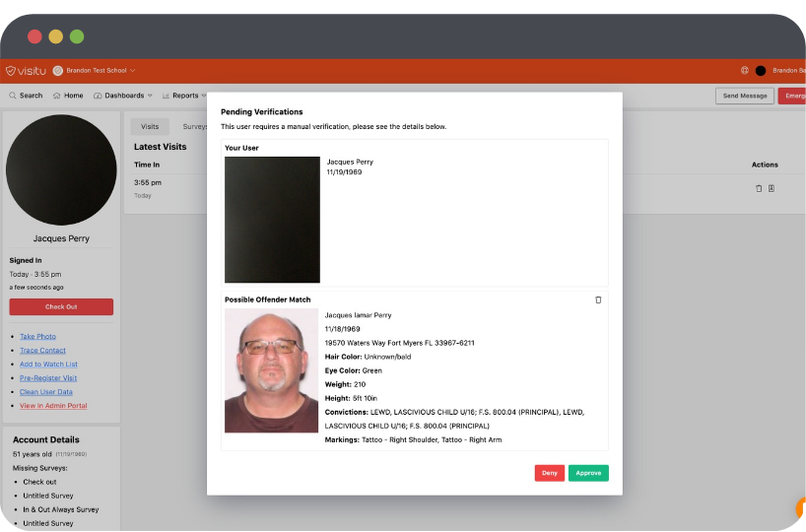Screen dimensions: 806x532
Task: Open the Add to Watch List link
Action: tap(48, 365)
